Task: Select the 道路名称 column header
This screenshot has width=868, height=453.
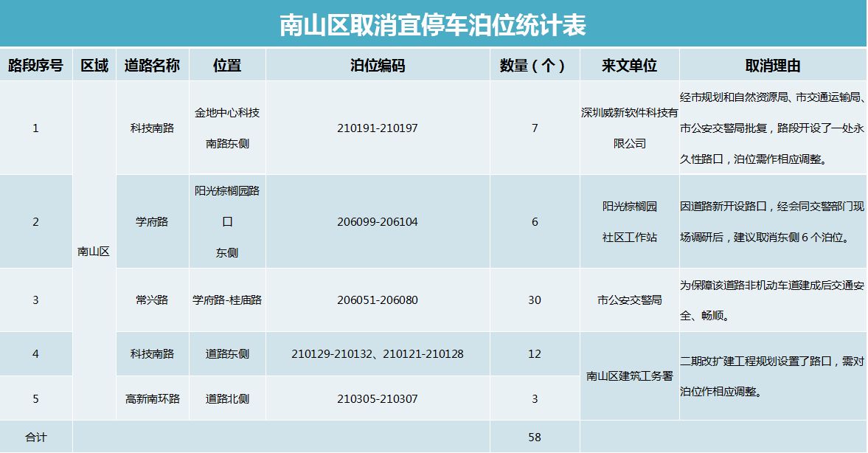Action: pyautogui.click(x=152, y=66)
